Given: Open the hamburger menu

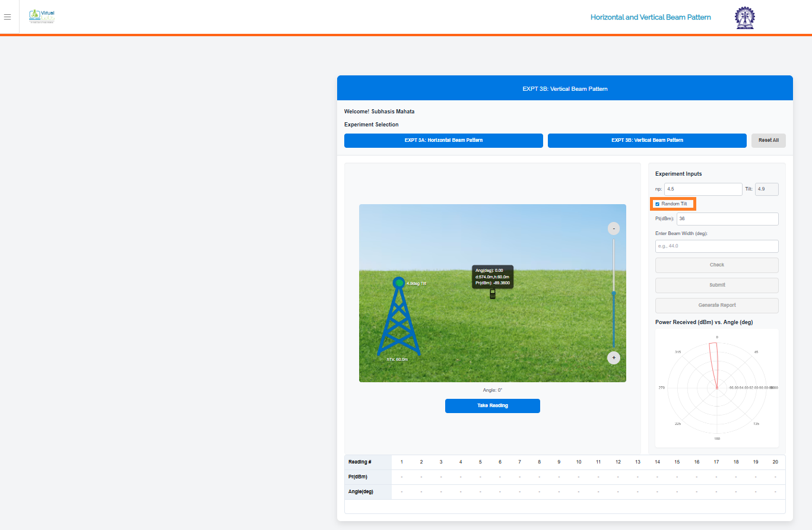Looking at the screenshot, I should pyautogui.click(x=7, y=17).
